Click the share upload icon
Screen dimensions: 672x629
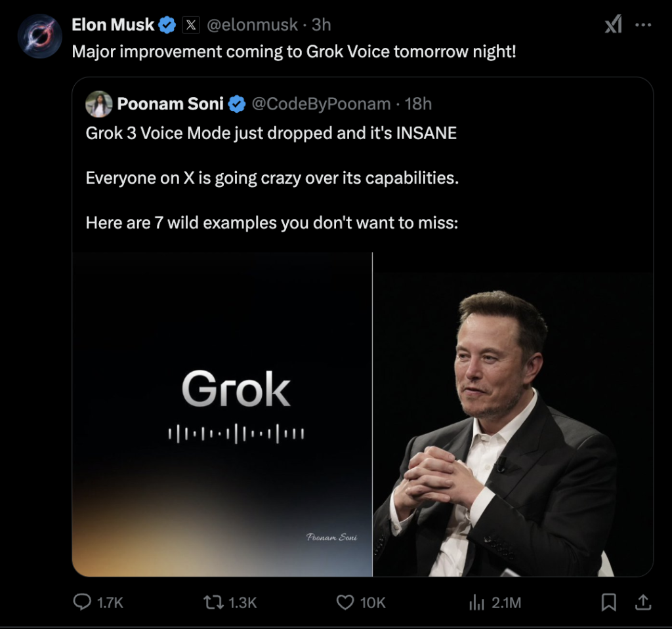(643, 601)
